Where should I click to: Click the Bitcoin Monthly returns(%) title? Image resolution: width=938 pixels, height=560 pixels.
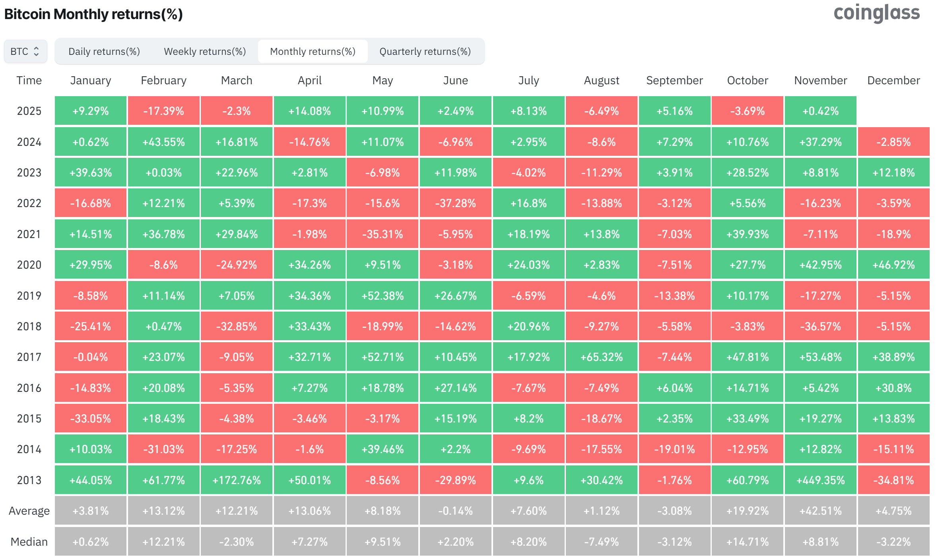93,14
